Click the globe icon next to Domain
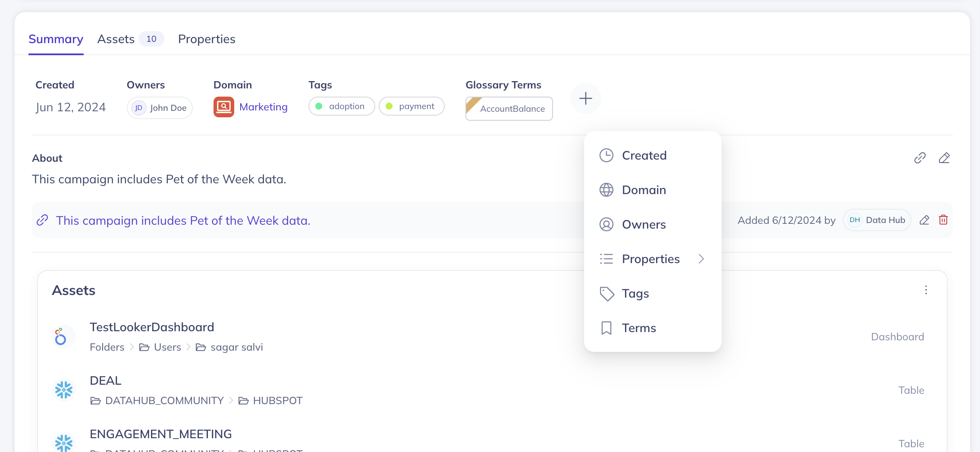This screenshot has height=452, width=980. tap(606, 190)
